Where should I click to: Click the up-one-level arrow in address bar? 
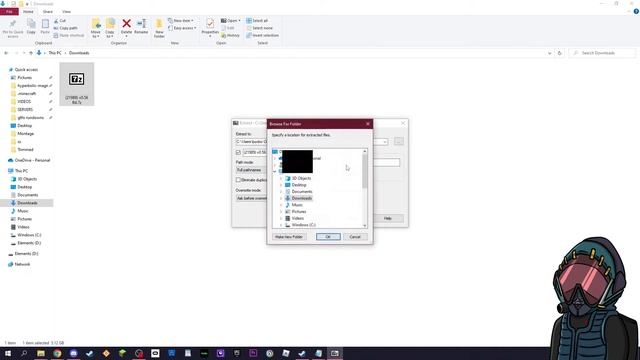coord(31,53)
